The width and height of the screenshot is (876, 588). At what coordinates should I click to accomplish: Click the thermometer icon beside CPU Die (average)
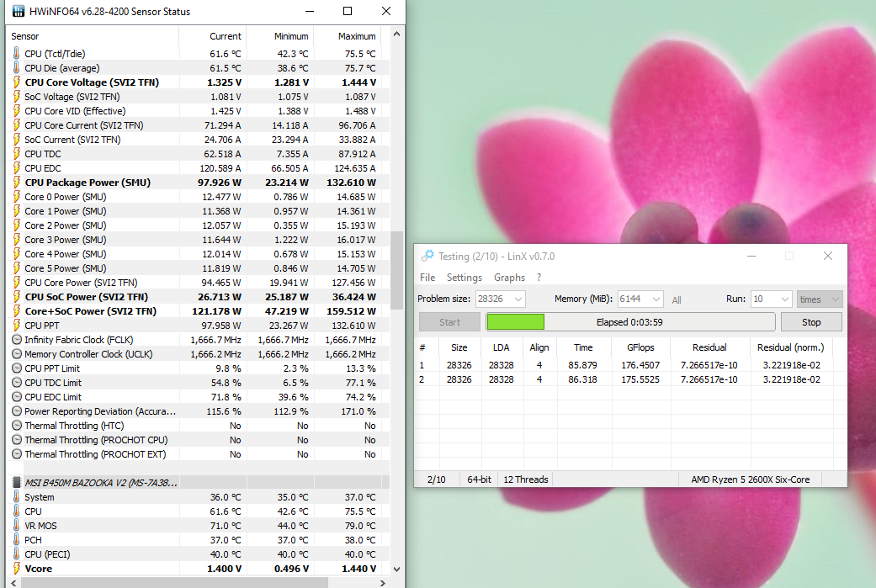[x=17, y=68]
